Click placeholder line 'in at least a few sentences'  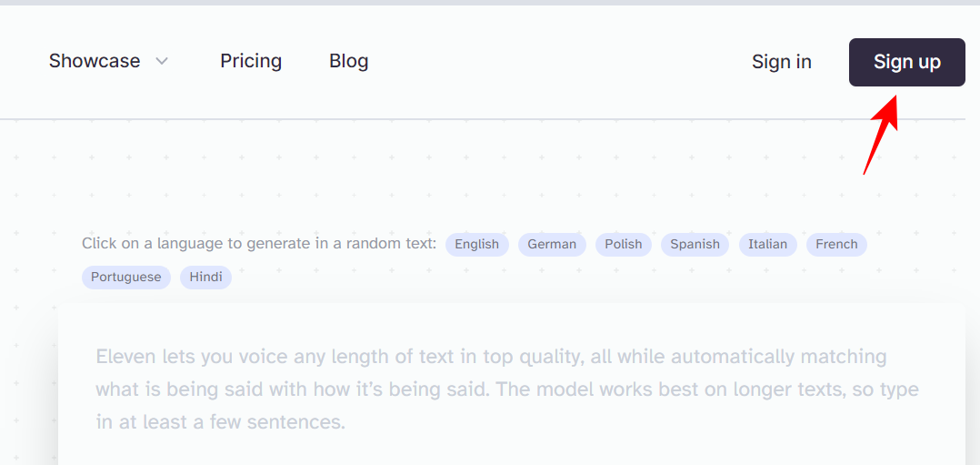click(x=221, y=422)
